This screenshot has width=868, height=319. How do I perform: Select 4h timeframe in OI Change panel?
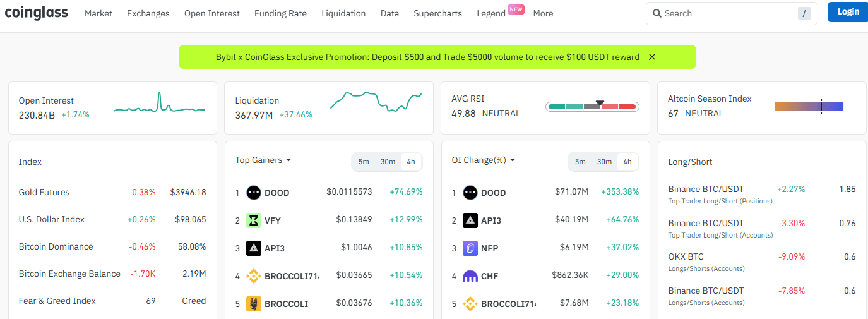627,162
